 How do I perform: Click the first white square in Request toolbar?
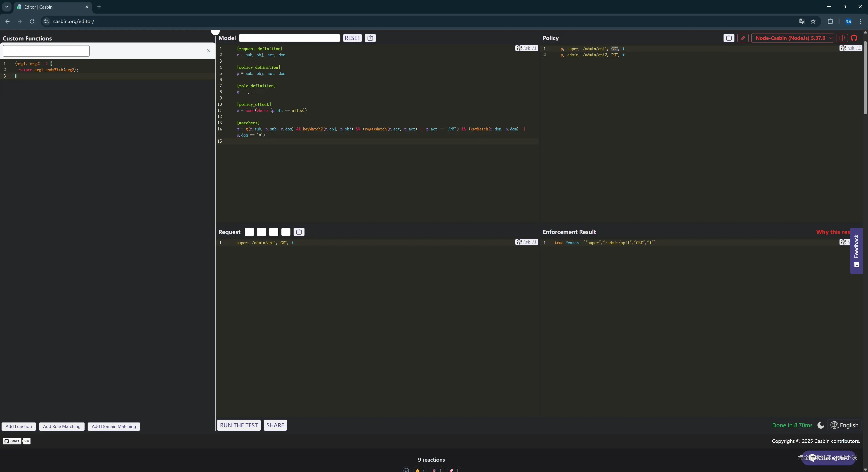(x=249, y=232)
